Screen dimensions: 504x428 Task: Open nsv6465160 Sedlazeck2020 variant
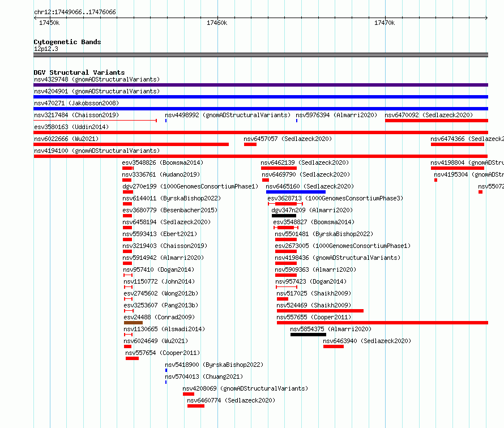coord(310,186)
